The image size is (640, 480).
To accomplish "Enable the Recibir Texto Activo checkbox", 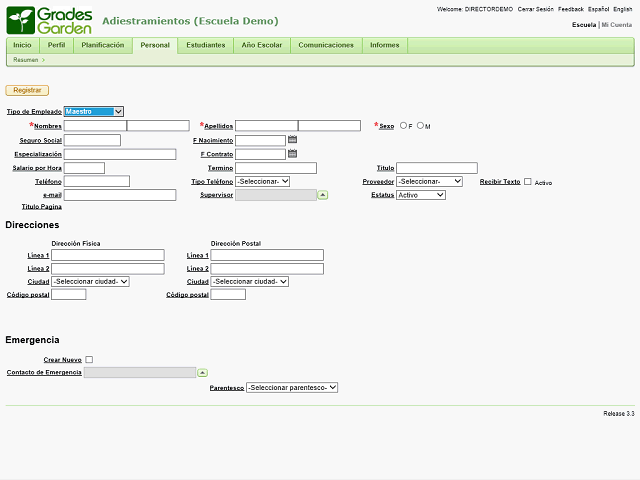I will click(x=528, y=182).
